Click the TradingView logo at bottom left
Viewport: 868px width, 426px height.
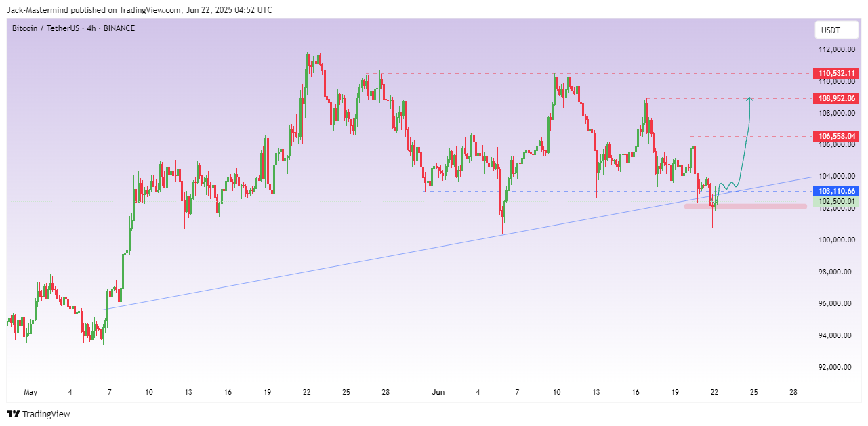tap(38, 414)
